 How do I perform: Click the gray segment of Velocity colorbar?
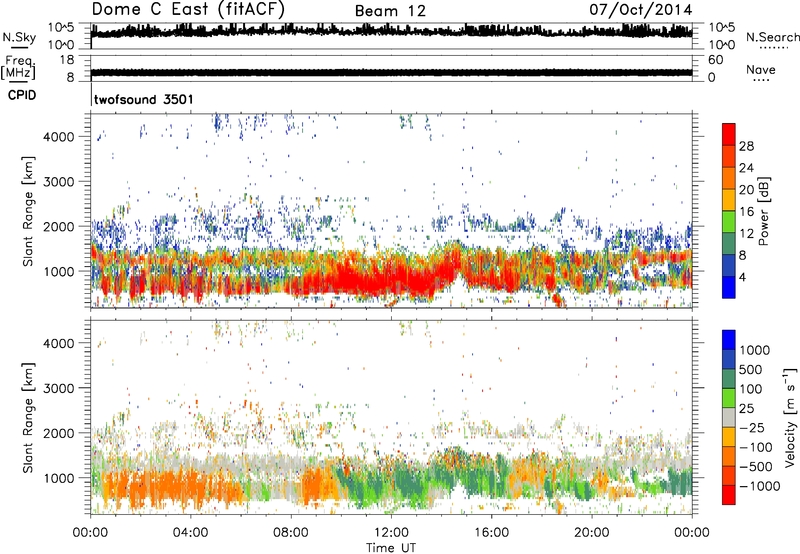pyautogui.click(x=729, y=417)
